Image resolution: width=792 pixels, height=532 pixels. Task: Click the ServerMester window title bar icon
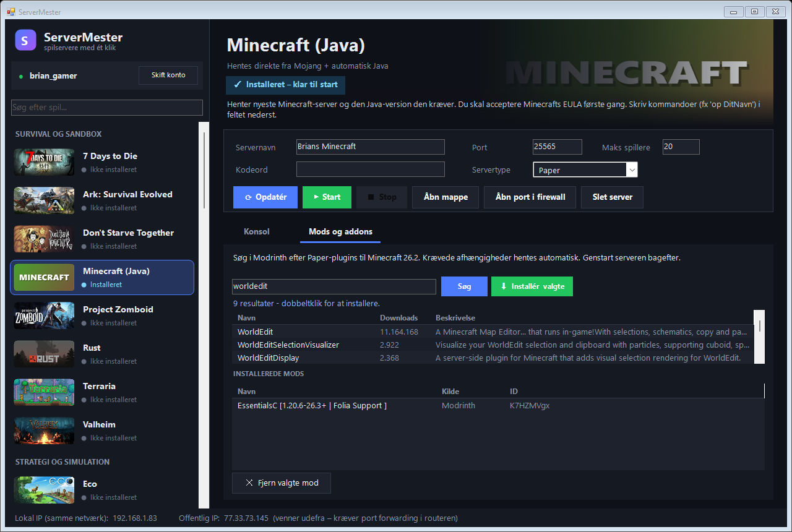11,12
